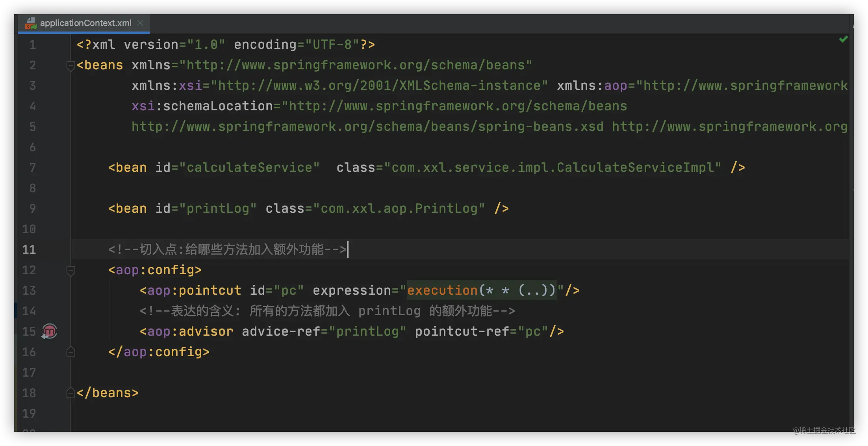The height and width of the screenshot is (446, 868).
Task: Click the printLog value in advice-ref
Action: (x=367, y=331)
